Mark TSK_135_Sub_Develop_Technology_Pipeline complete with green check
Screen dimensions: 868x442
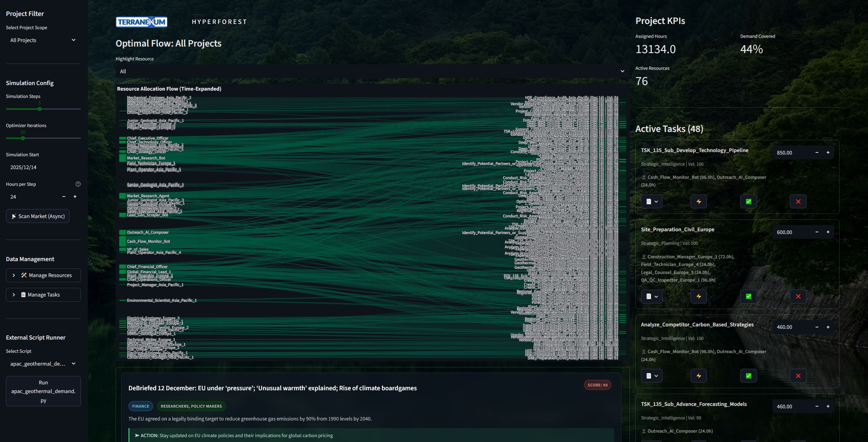point(748,201)
